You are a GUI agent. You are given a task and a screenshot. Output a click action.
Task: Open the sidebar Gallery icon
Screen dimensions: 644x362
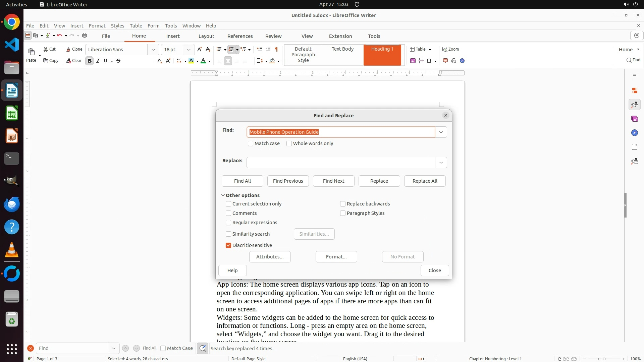634,119
